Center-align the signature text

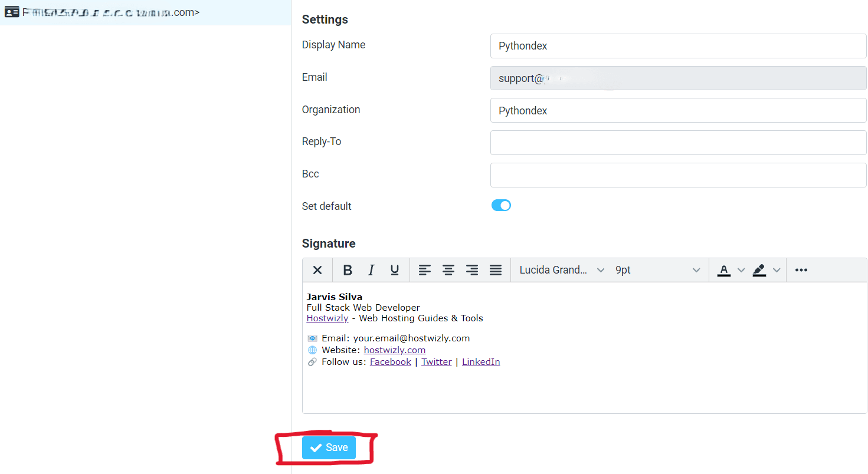pyautogui.click(x=448, y=269)
